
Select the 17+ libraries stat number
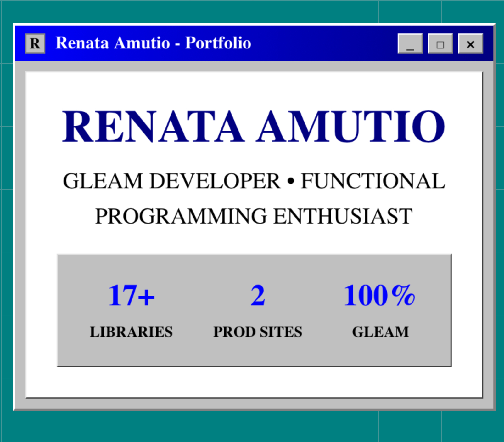point(131,295)
